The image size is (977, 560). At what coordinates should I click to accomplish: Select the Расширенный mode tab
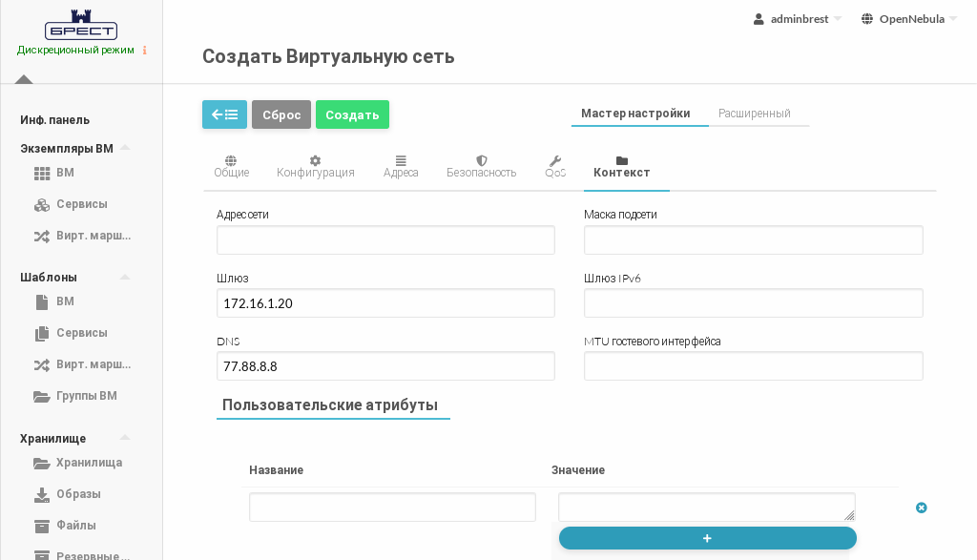pos(754,114)
